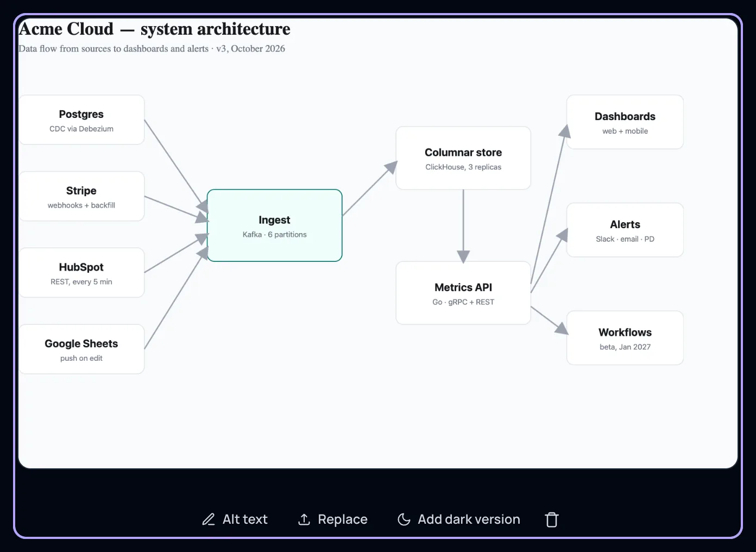Screen dimensions: 756x552
Task: Click the Metrics API node
Action: [x=463, y=293]
